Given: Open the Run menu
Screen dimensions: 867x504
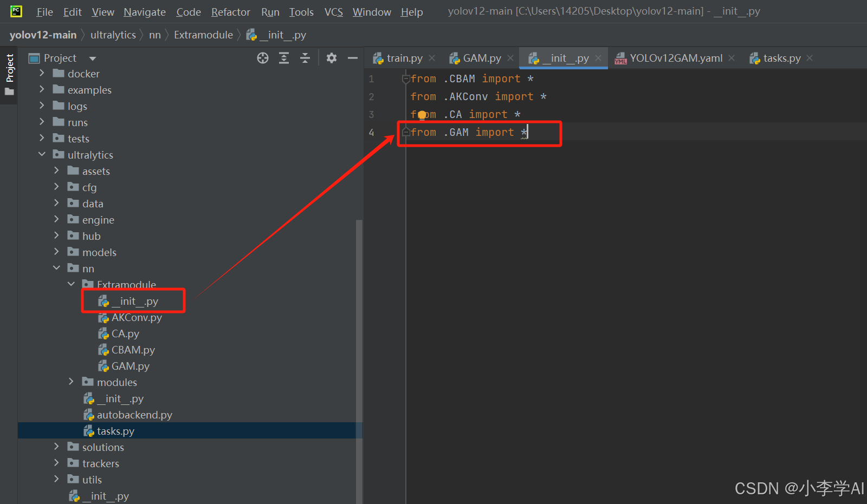Looking at the screenshot, I should pyautogui.click(x=270, y=12).
